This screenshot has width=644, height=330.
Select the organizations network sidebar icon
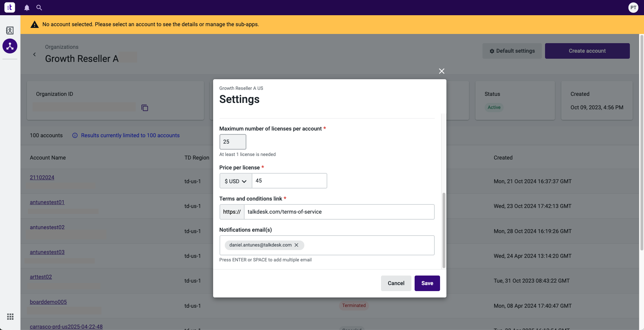(x=10, y=46)
